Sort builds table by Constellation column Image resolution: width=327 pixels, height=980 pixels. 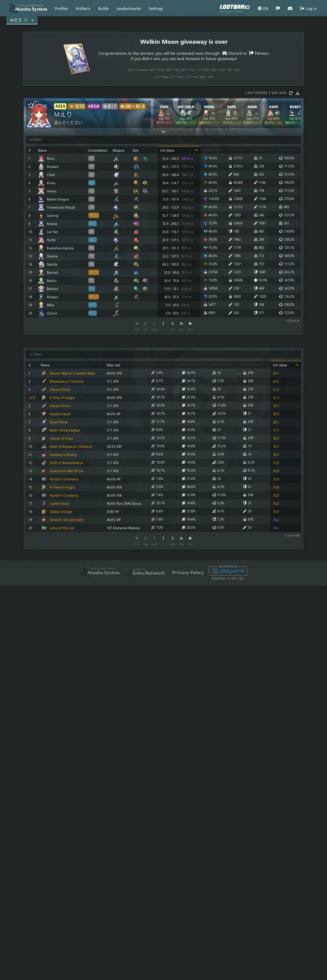click(x=98, y=150)
